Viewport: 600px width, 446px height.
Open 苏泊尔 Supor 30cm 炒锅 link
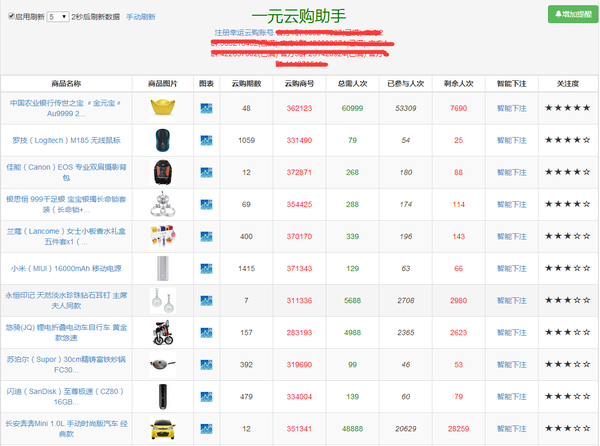coord(66,365)
